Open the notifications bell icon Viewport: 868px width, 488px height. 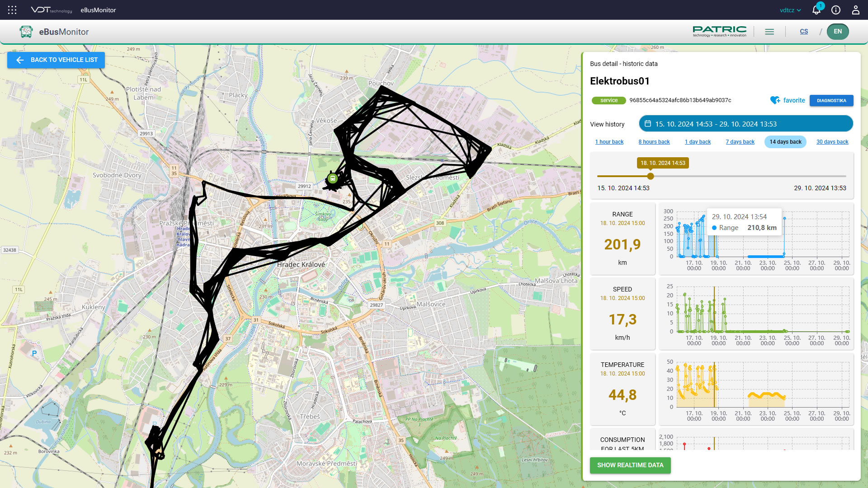coord(816,9)
